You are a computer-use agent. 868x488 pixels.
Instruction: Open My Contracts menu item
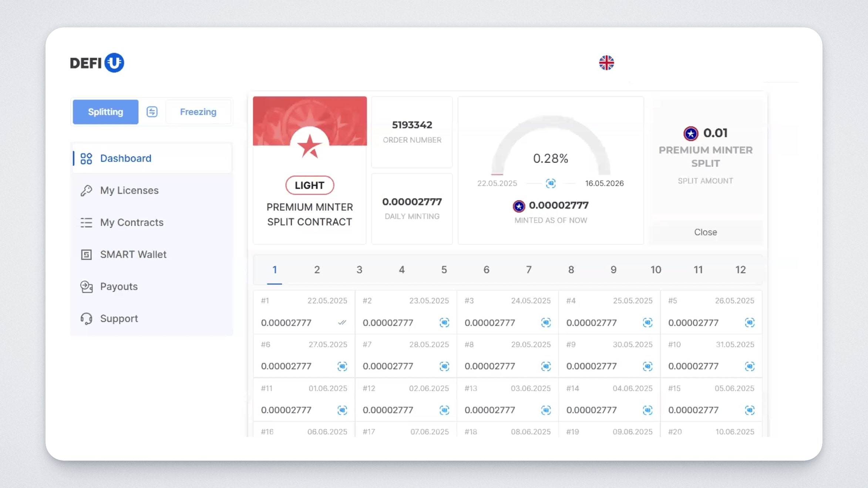point(131,223)
